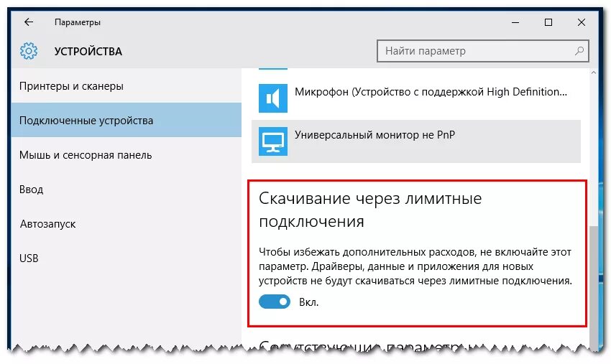Open Мышь и сенсорная панель settings
The width and height of the screenshot is (611, 364).
click(x=127, y=155)
